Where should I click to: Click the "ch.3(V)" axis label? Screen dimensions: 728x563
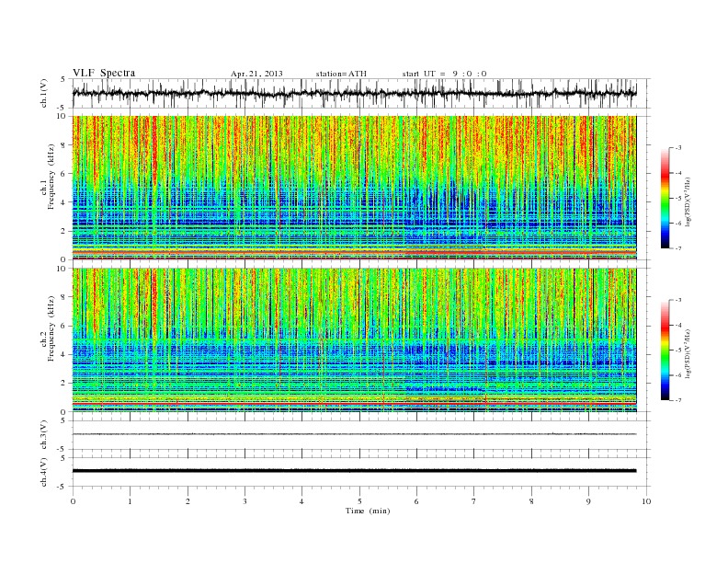(44, 435)
